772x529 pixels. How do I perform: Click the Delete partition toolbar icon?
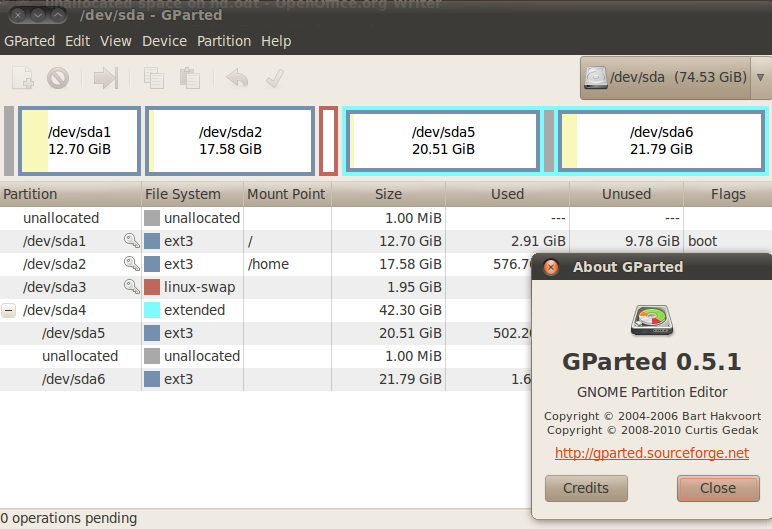[58, 78]
